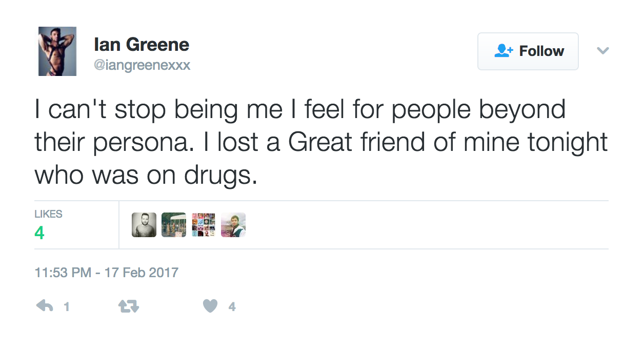This screenshot has height=347, width=644.
Task: Reply to Ian Greene's tweet
Action: (45, 306)
